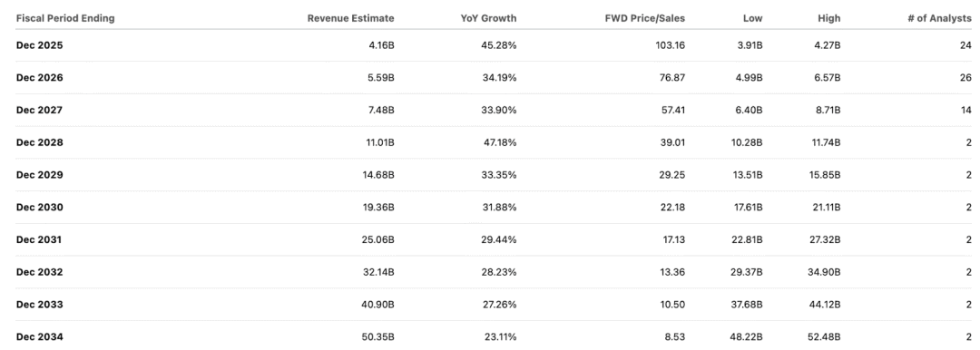The height and width of the screenshot is (350, 980).
Task: Click the Dec 2028 row label
Action: click(39, 142)
